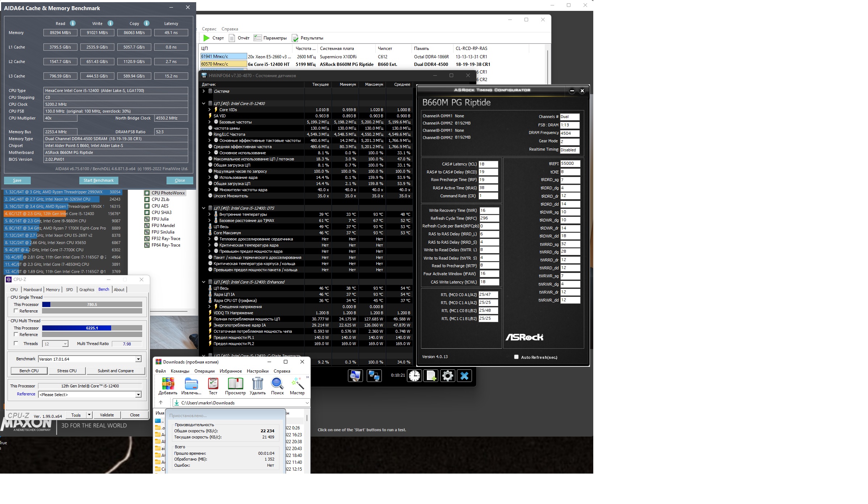The width and height of the screenshot is (868, 504).
Task: Click the WinRAR Извлечь (Extract) icon
Action: point(191,384)
